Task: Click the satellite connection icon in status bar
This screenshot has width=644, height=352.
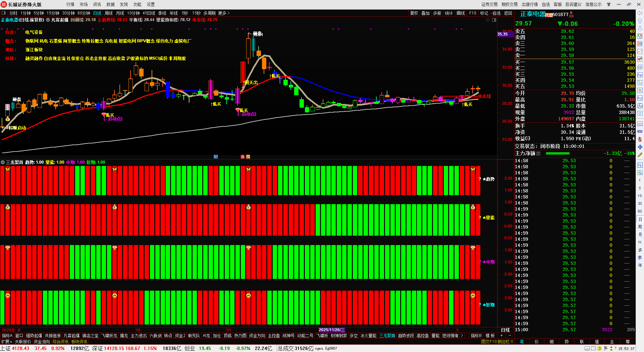Action: pyautogui.click(x=606, y=348)
